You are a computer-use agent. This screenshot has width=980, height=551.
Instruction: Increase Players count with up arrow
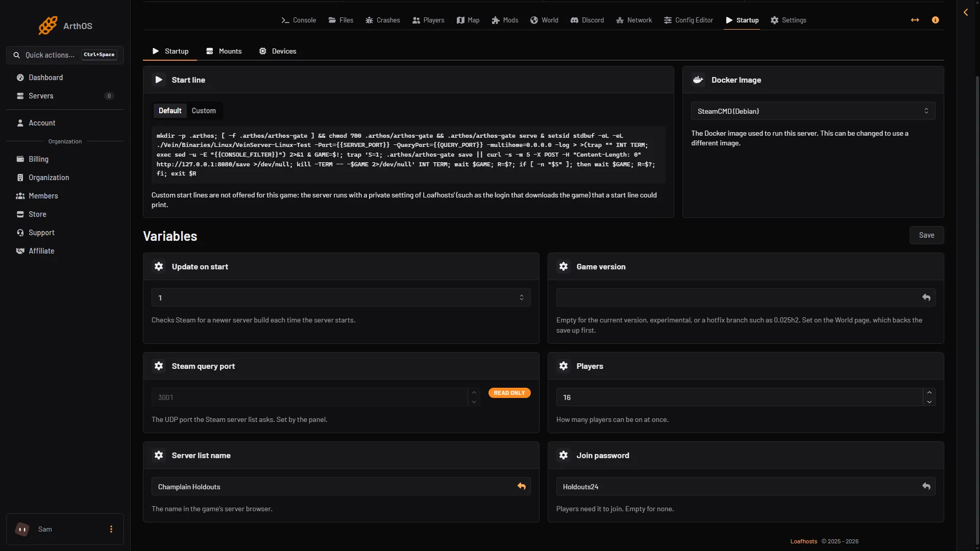[x=929, y=392]
